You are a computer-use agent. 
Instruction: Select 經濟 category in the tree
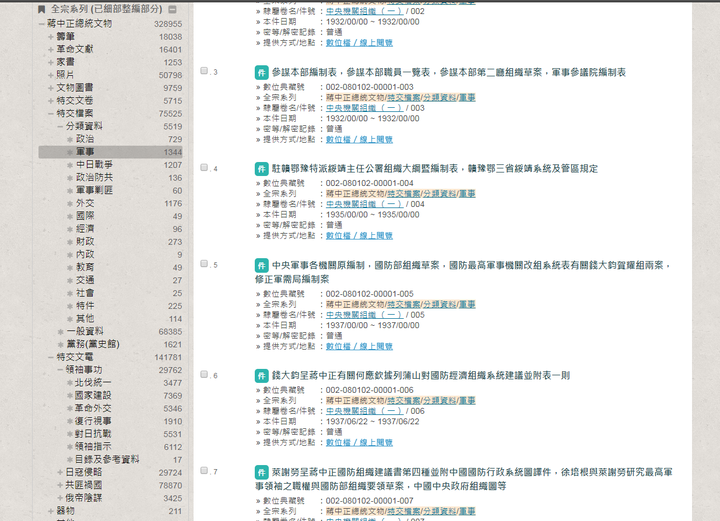(x=85, y=229)
